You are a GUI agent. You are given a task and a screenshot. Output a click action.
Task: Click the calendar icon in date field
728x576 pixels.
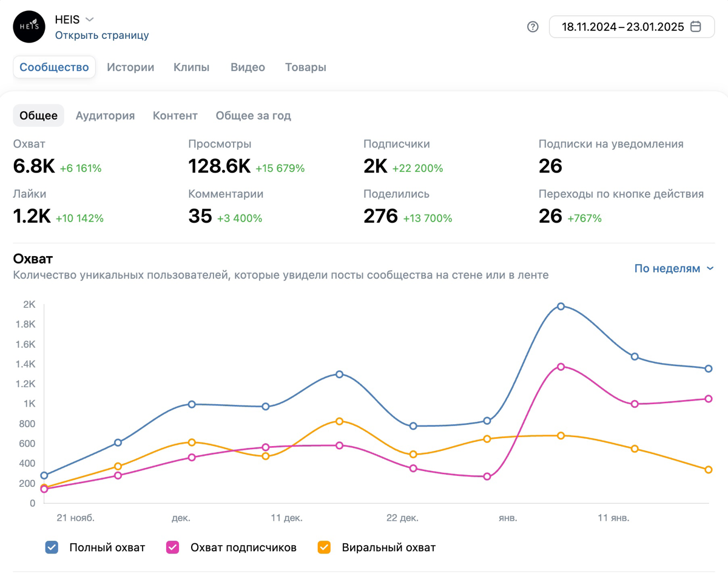point(696,27)
